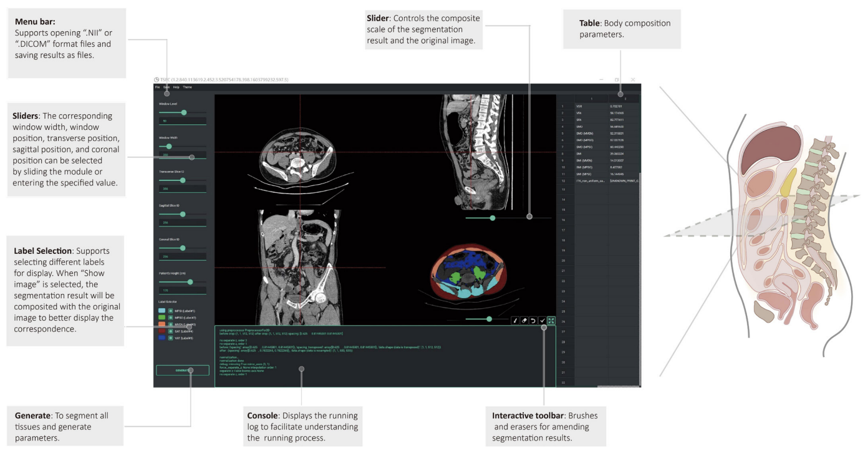Open the Theme menu
868x453 pixels.
pos(187,87)
